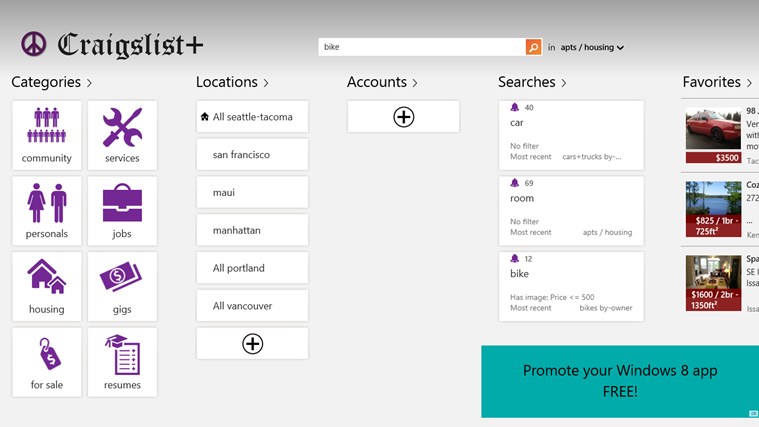The image size is (759, 427).
Task: Open the for sale tag category tile
Action: tap(46, 362)
